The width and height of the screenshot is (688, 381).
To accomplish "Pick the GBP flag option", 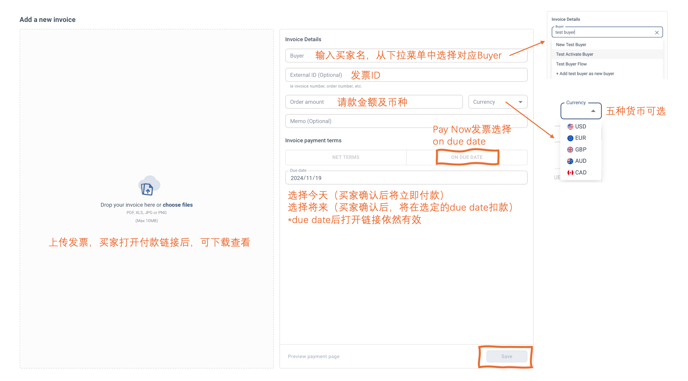I will [x=577, y=149].
